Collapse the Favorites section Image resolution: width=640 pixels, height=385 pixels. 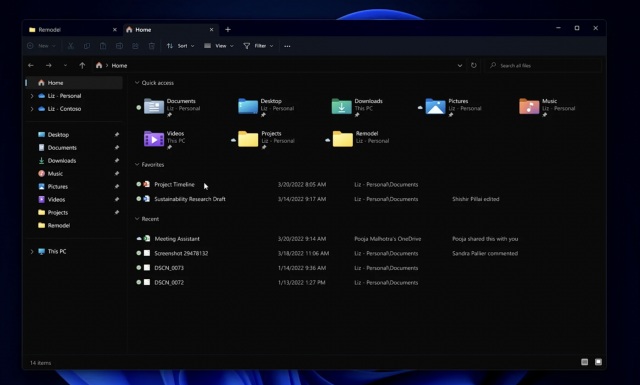(x=137, y=165)
